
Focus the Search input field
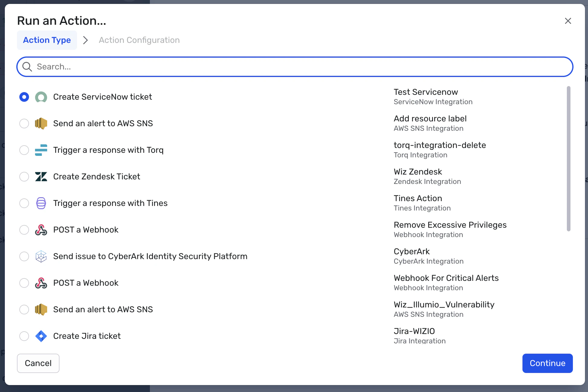tap(295, 67)
